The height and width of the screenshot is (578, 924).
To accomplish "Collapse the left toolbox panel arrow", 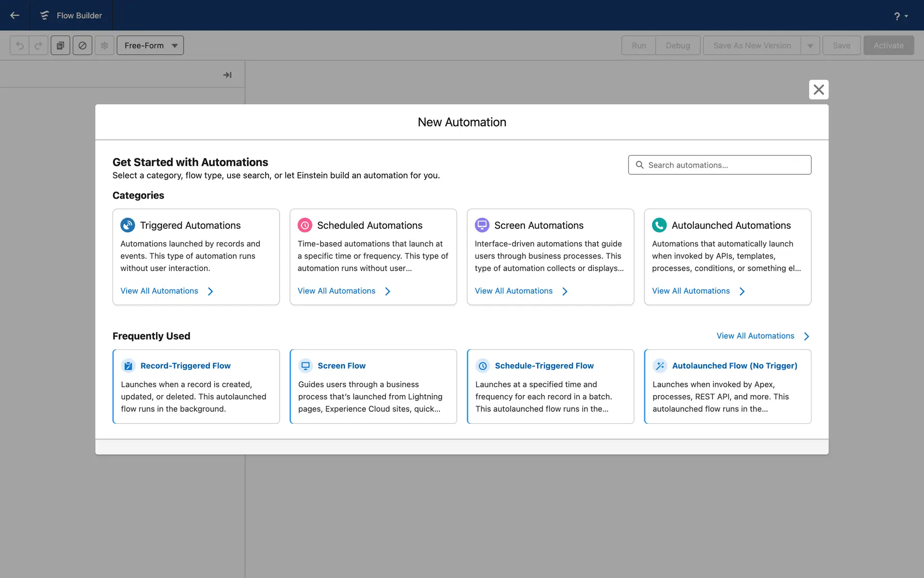I will coord(227,75).
